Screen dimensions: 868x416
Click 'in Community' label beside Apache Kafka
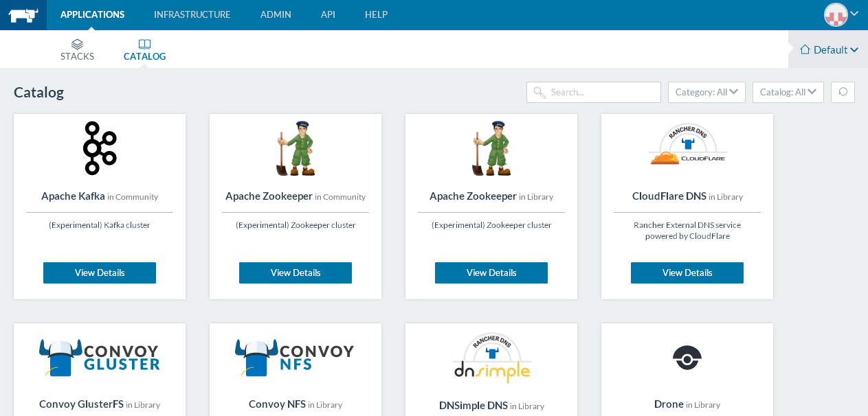pos(133,197)
